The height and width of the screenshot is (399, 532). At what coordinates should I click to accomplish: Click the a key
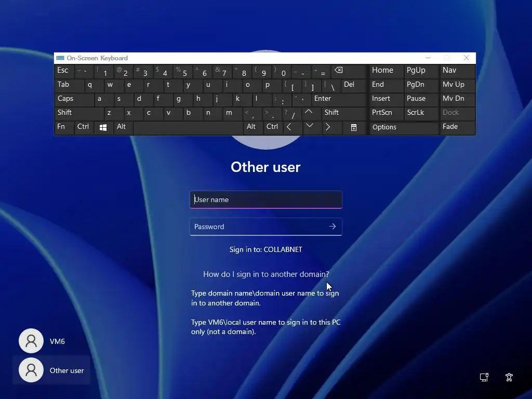pyautogui.click(x=104, y=99)
